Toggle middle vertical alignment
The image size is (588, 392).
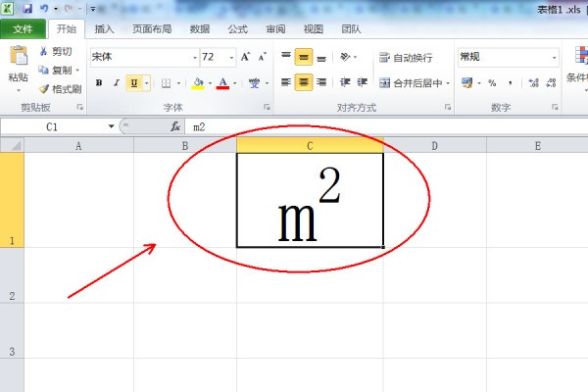pos(304,57)
